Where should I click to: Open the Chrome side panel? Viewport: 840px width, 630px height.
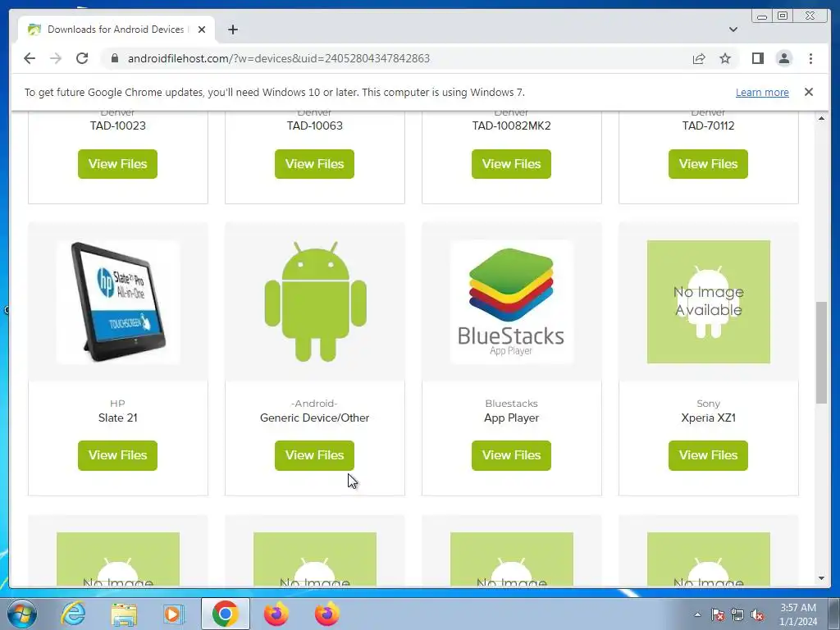click(757, 58)
